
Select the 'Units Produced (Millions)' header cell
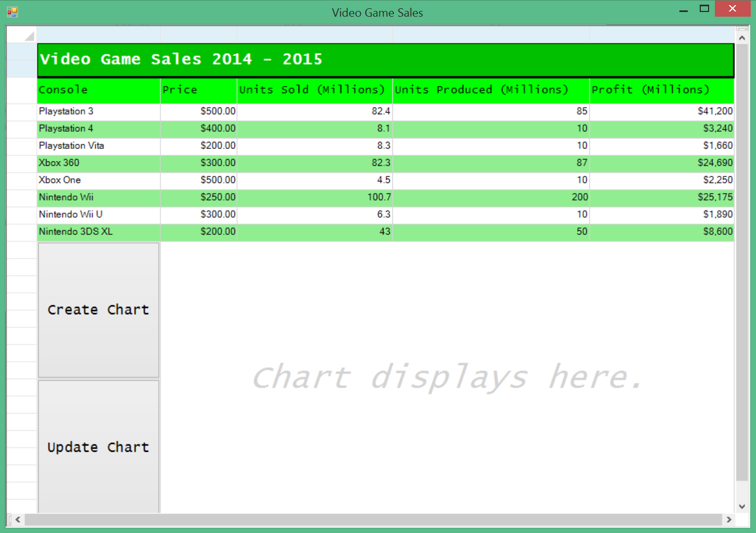click(x=491, y=90)
